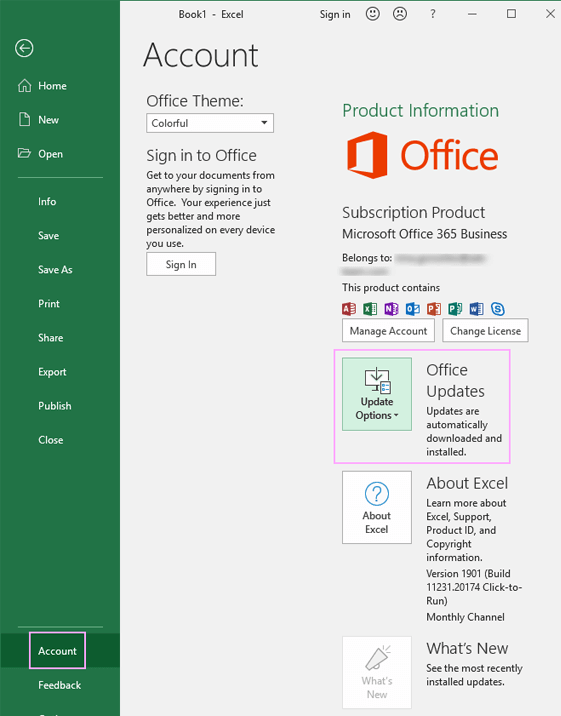The height and width of the screenshot is (716, 561).
Task: Click the Office Updates heading
Action: (x=455, y=380)
